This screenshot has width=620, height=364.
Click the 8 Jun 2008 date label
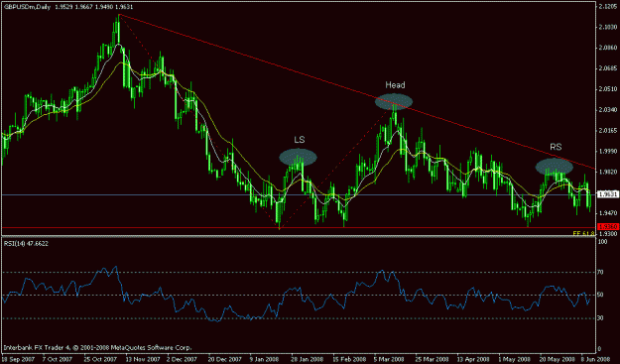pyautogui.click(x=594, y=360)
